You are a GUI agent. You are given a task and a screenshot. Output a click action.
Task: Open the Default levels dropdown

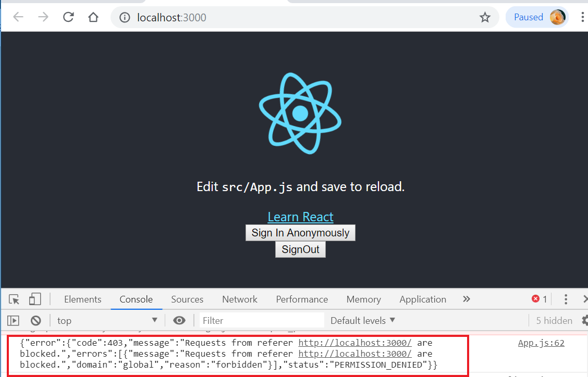(362, 320)
